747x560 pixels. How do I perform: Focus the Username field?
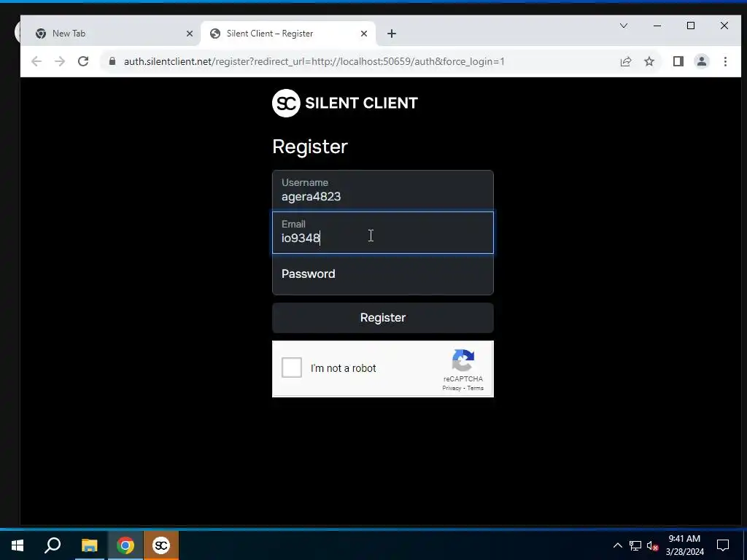382,190
